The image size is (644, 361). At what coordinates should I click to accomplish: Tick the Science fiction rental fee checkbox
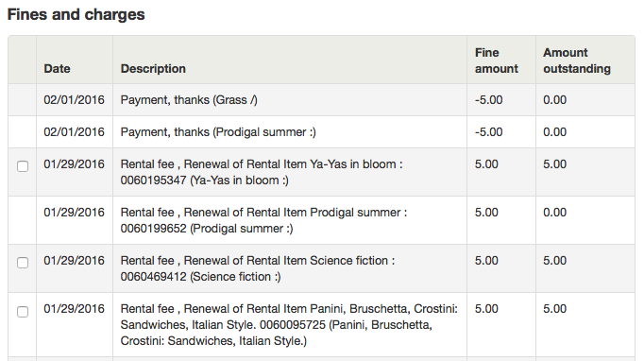pos(23,263)
